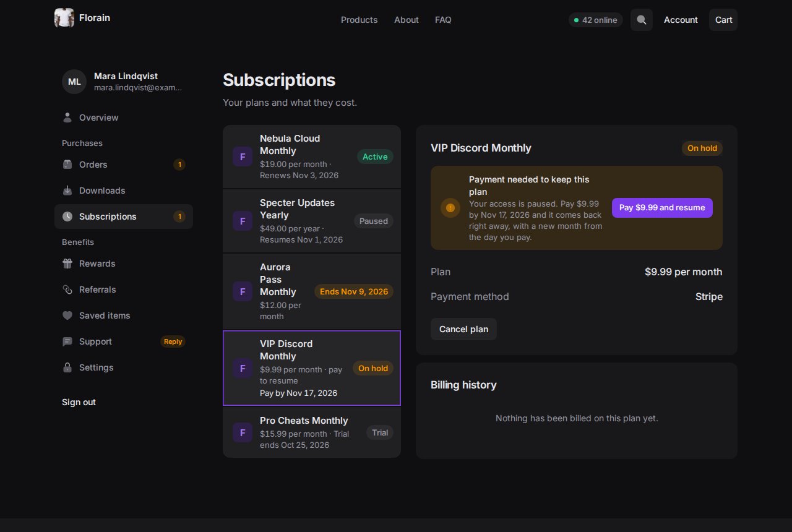This screenshot has height=532, width=792.
Task: Click the Aurora Pass F product icon
Action: [243, 291]
